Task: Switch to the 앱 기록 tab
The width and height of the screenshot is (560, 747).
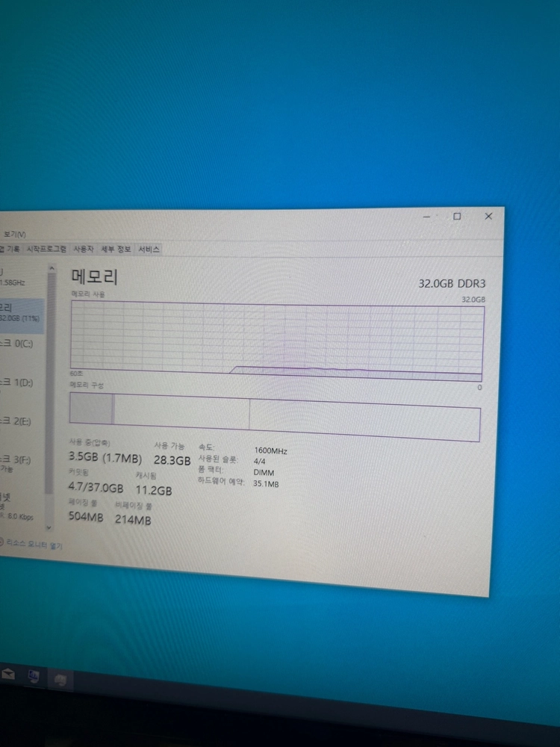Action: click(x=10, y=249)
